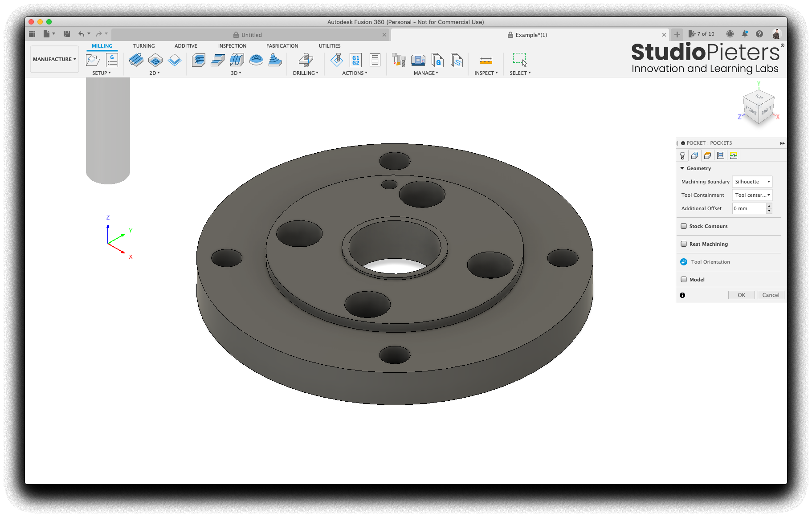Image resolution: width=812 pixels, height=517 pixels.
Task: Click the 7 of 10 documents counter
Action: coord(702,34)
